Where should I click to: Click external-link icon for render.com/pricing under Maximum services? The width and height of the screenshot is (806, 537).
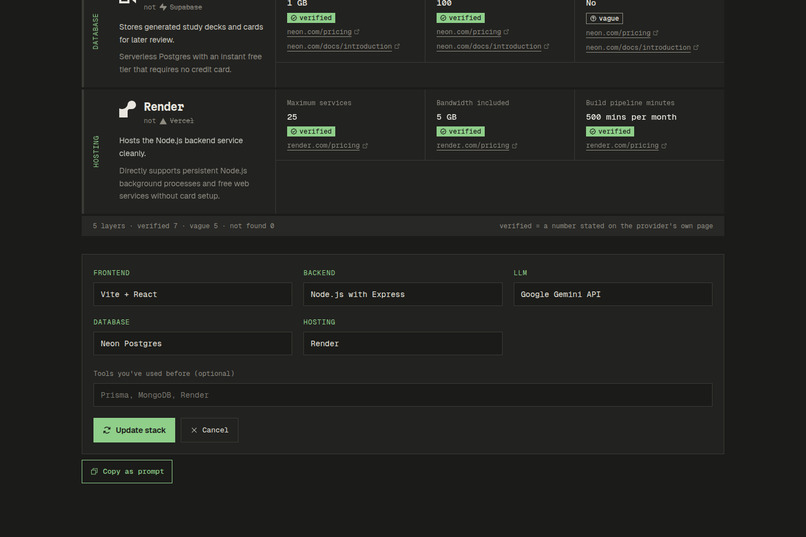[x=365, y=146]
